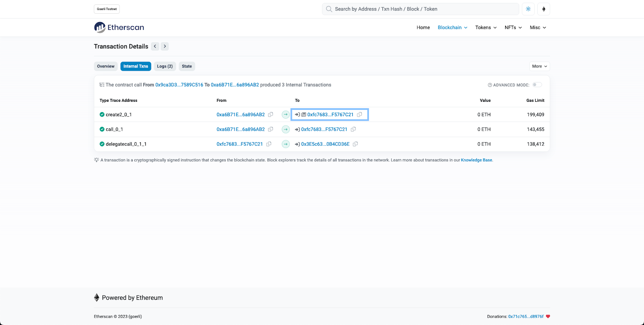Click green arrow in create2_0_1 row

pyautogui.click(x=286, y=115)
